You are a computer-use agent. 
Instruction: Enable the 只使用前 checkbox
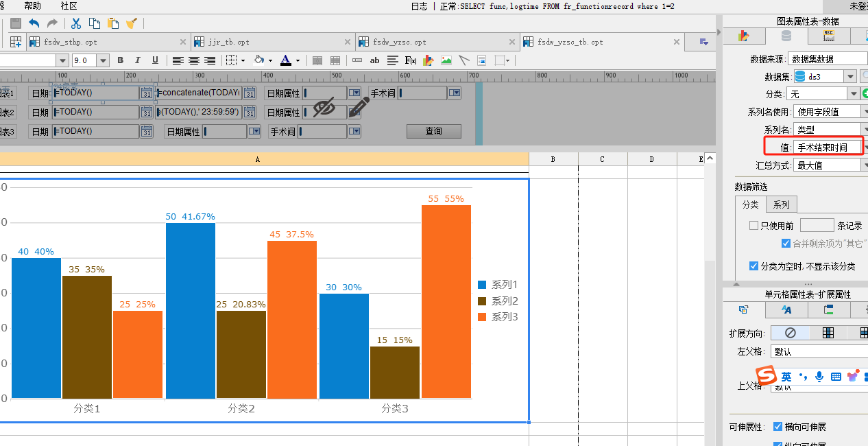coord(754,225)
